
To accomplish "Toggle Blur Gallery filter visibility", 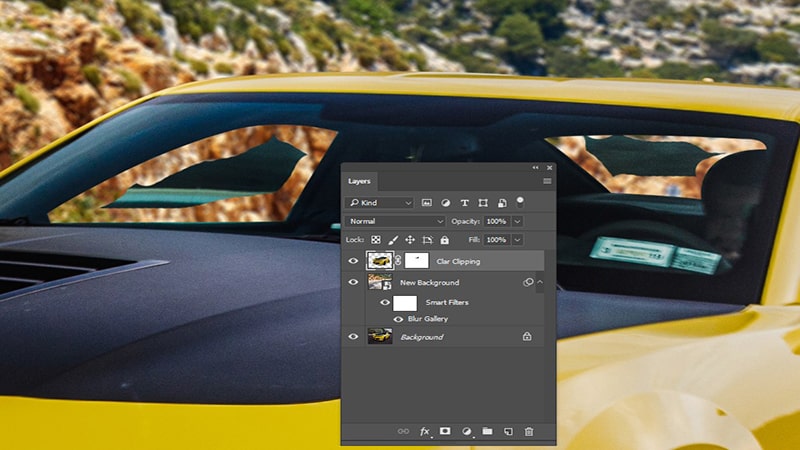I will [398, 319].
